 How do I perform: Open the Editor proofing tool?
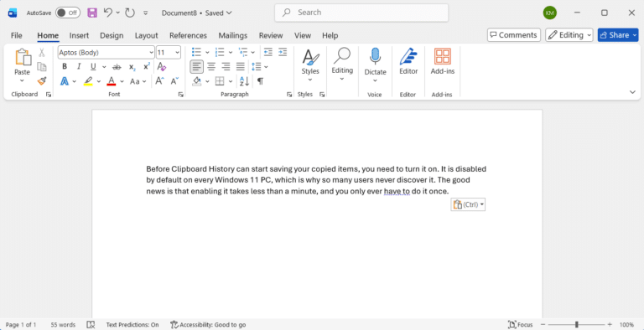pos(408,62)
